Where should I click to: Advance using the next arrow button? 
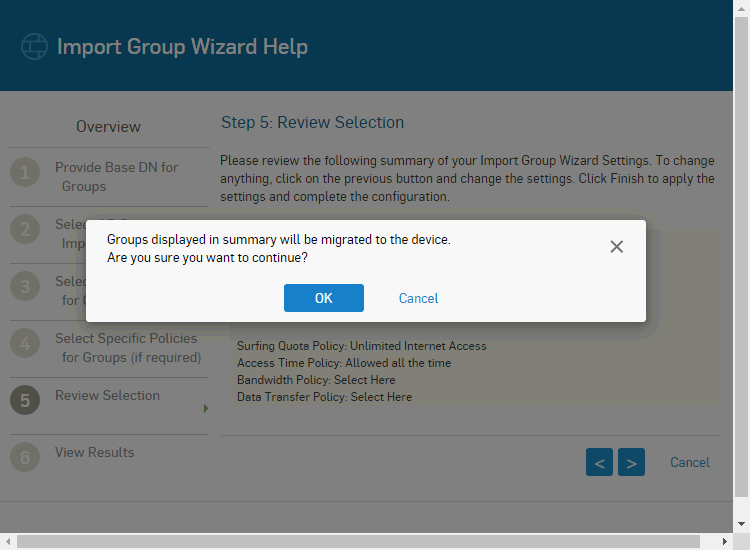[x=631, y=462]
